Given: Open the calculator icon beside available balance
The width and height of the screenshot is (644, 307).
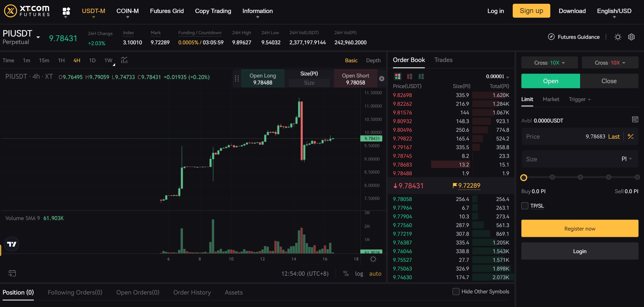Looking at the screenshot, I should pyautogui.click(x=635, y=120).
